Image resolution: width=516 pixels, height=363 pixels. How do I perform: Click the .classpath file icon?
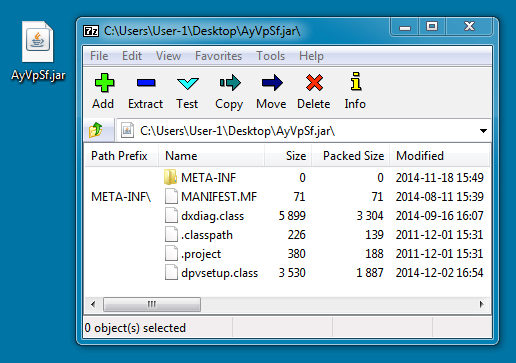pos(171,234)
